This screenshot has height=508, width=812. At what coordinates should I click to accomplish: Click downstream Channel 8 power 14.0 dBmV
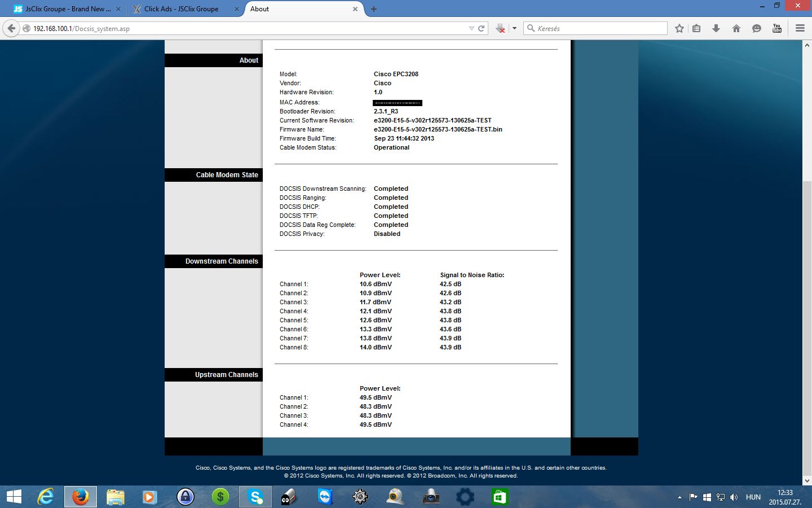pos(376,347)
